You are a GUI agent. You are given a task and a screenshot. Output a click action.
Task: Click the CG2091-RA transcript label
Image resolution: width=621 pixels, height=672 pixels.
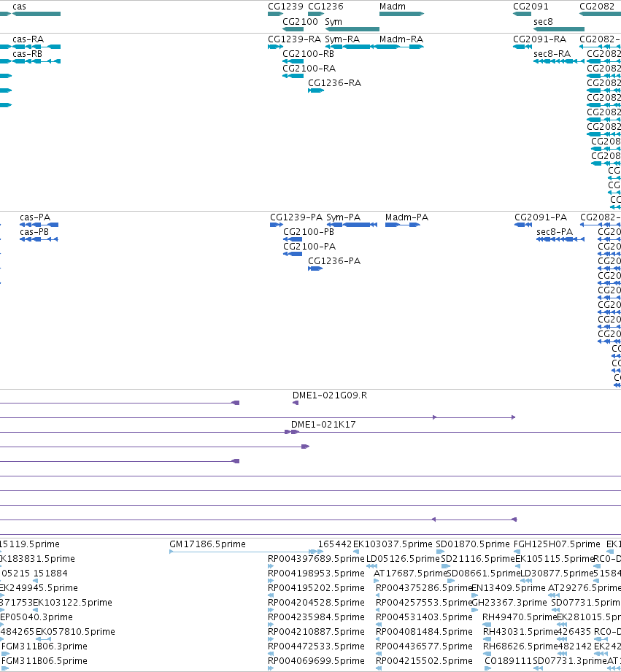point(539,39)
